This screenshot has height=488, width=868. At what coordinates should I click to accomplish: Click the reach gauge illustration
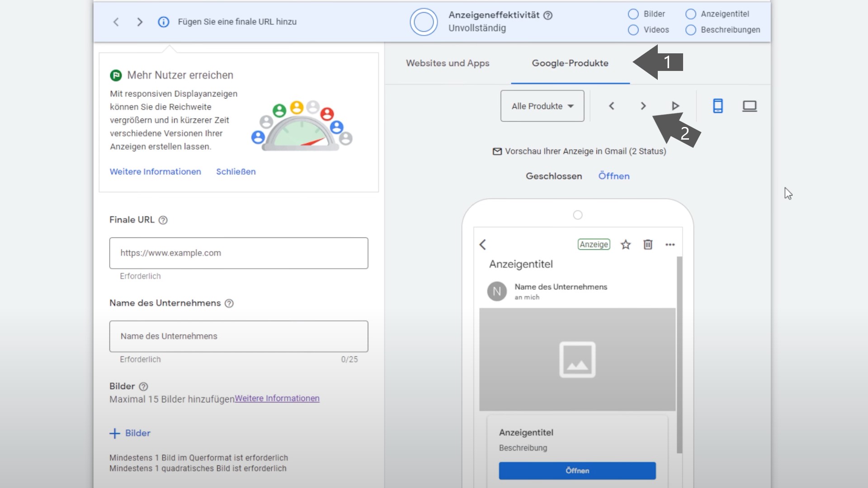click(x=302, y=126)
